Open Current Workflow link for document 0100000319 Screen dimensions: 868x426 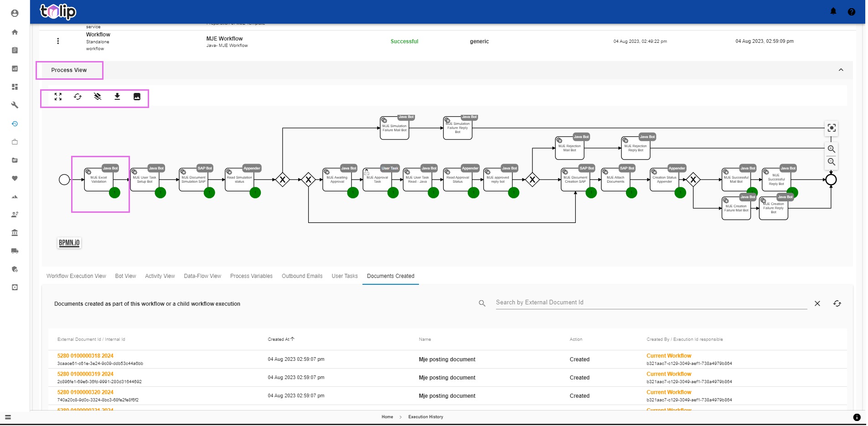(x=669, y=374)
